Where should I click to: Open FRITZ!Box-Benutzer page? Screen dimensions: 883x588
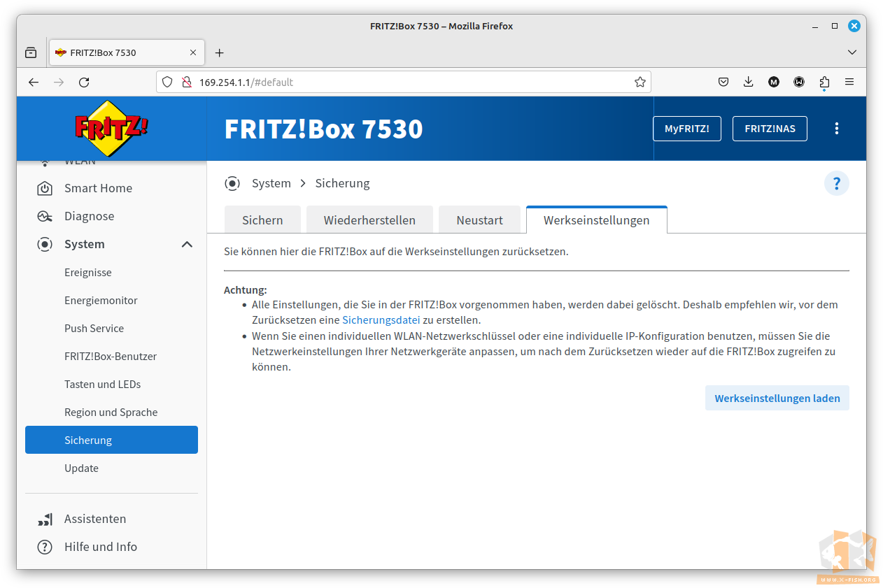[x=111, y=356]
